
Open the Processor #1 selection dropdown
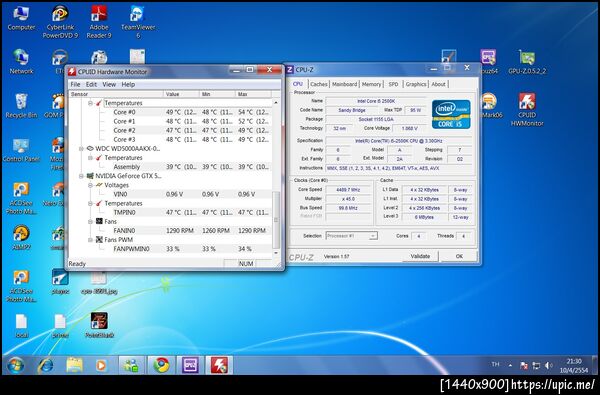352,236
